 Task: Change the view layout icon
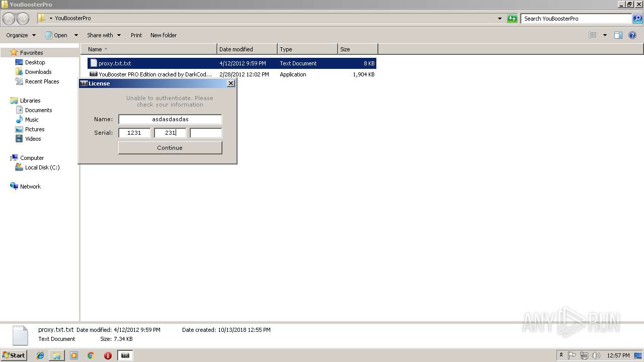pyautogui.click(x=593, y=35)
